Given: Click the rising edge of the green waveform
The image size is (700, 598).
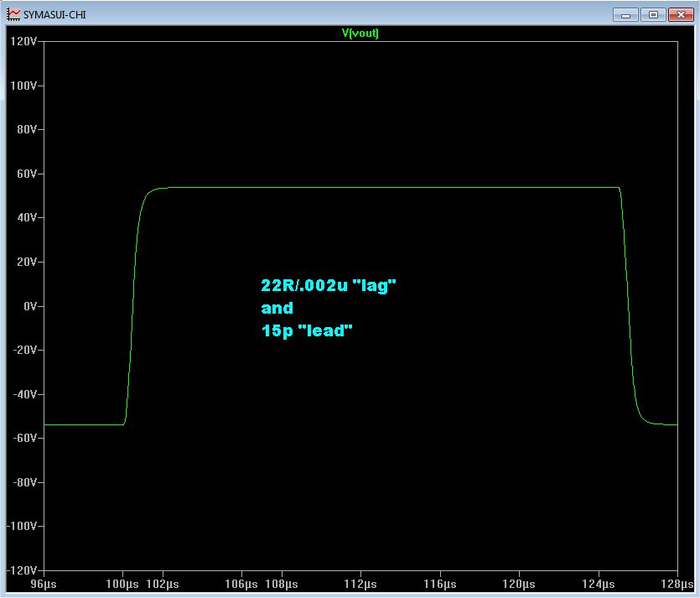Looking at the screenshot, I should tap(132, 308).
